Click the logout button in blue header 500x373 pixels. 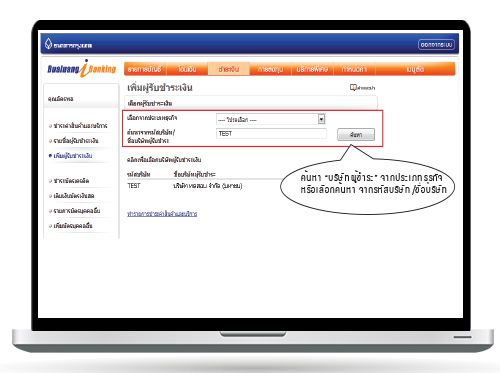point(436,45)
